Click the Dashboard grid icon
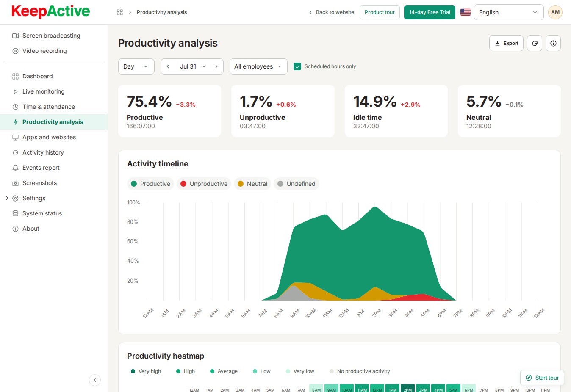 click(15, 76)
